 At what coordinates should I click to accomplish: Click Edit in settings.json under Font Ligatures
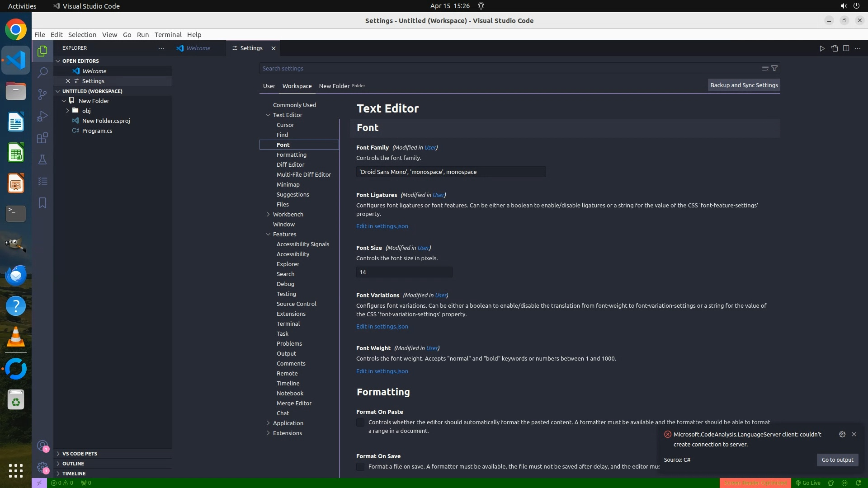coord(382,226)
